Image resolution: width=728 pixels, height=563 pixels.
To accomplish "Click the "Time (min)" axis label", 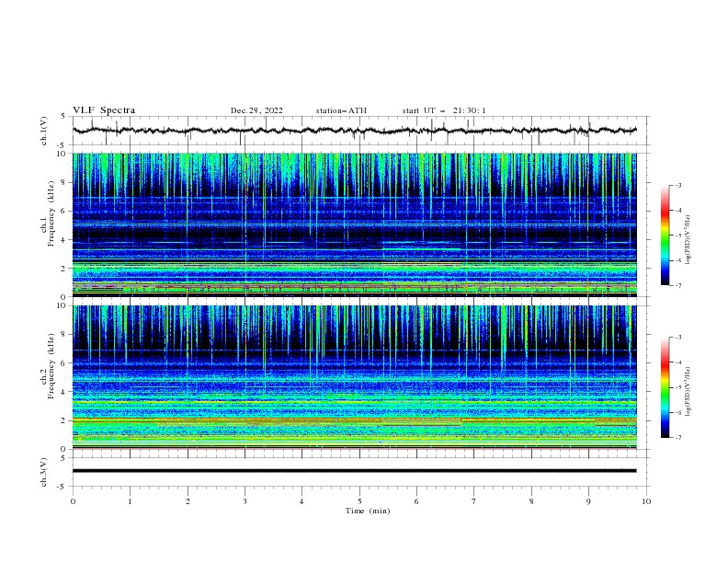I will coord(368,511).
